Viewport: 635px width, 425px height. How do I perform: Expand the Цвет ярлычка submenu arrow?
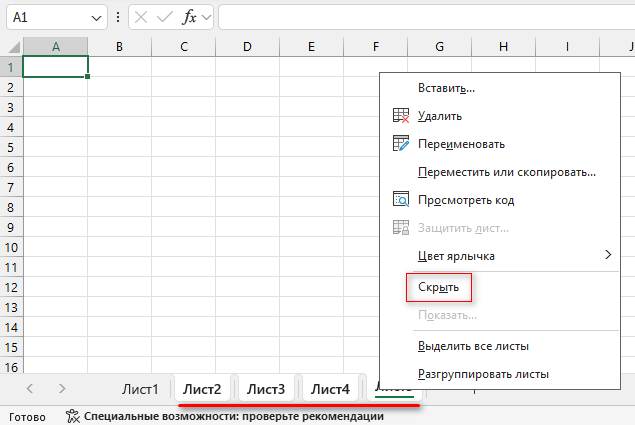pyautogui.click(x=608, y=256)
